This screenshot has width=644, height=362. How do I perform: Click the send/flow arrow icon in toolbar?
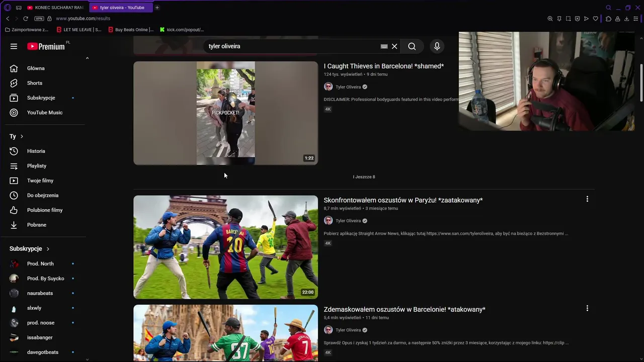(x=586, y=19)
